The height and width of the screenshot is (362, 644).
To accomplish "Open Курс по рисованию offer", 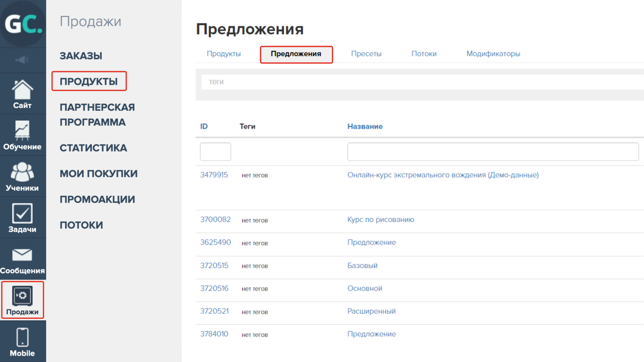I will tap(381, 219).
